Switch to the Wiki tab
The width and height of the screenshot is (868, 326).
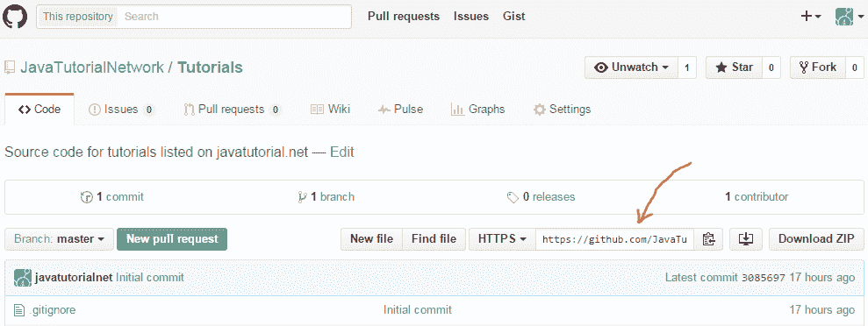click(331, 110)
